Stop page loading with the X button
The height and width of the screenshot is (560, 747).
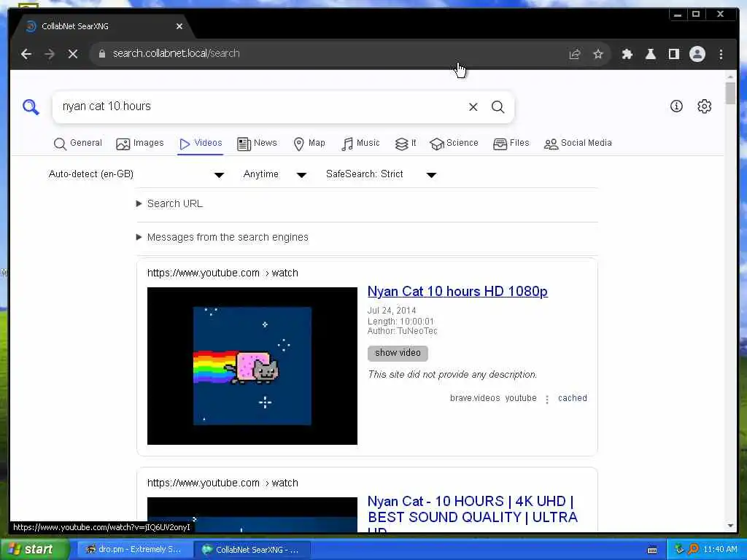click(73, 54)
